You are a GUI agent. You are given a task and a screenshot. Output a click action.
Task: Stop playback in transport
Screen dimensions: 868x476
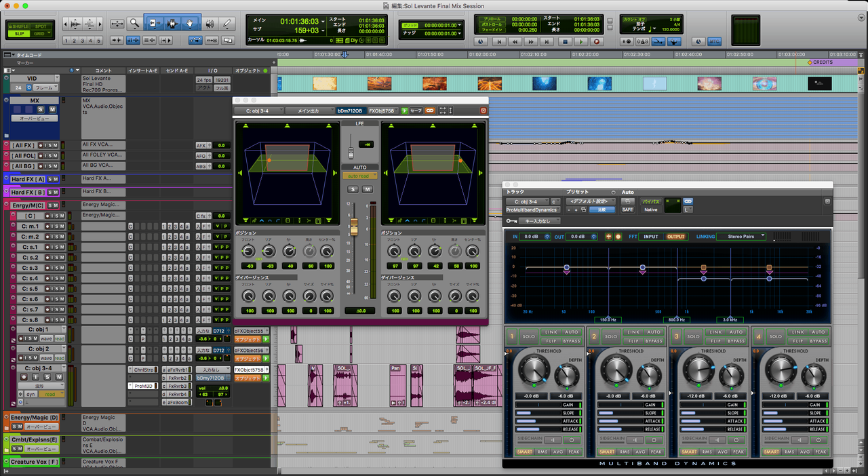(565, 41)
